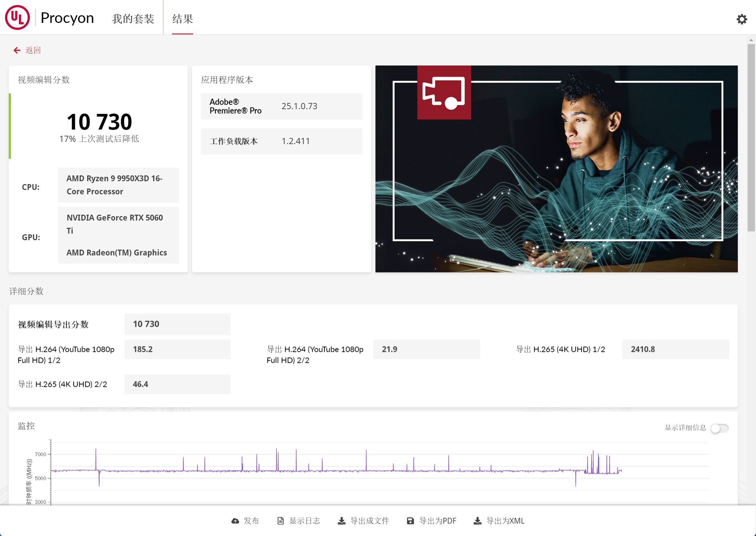Toggle the 显示详细信息 switch
Screen dimensions: 756x536
(x=719, y=428)
